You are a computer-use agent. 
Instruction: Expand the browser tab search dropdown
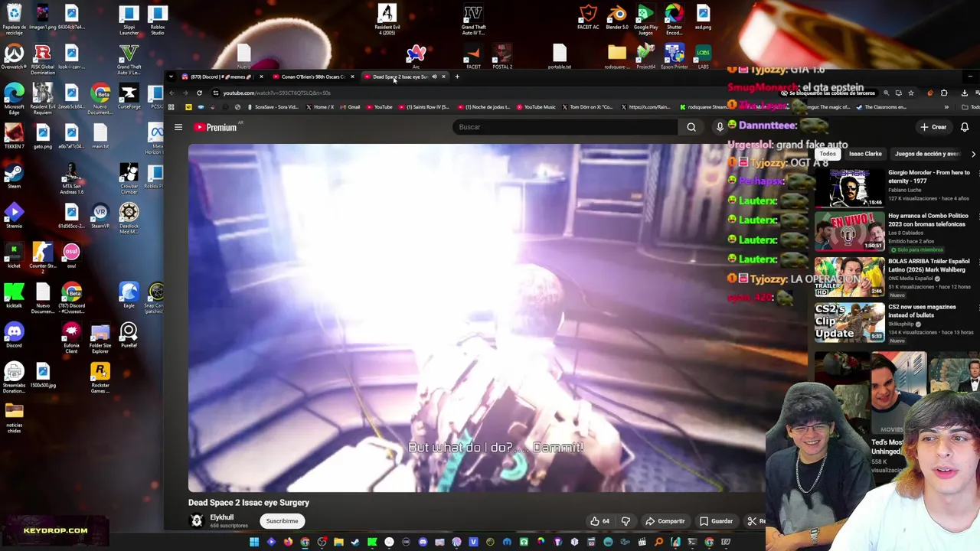171,77
